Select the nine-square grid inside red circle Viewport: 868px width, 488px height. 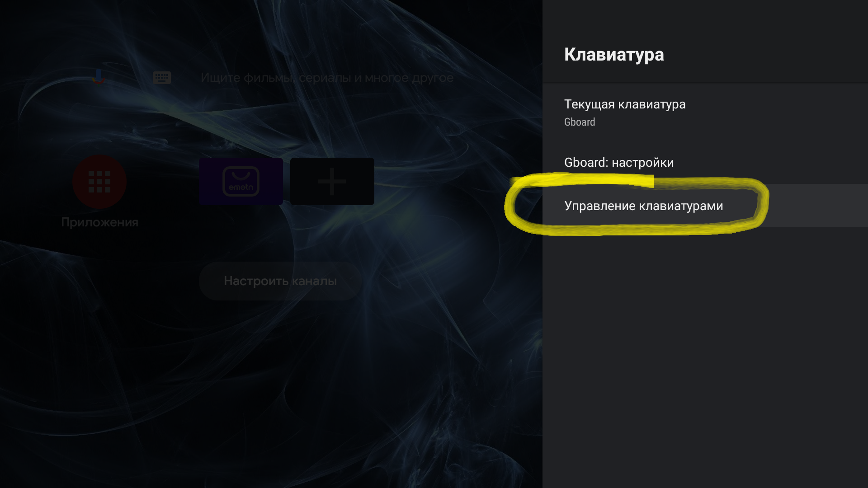point(99,182)
